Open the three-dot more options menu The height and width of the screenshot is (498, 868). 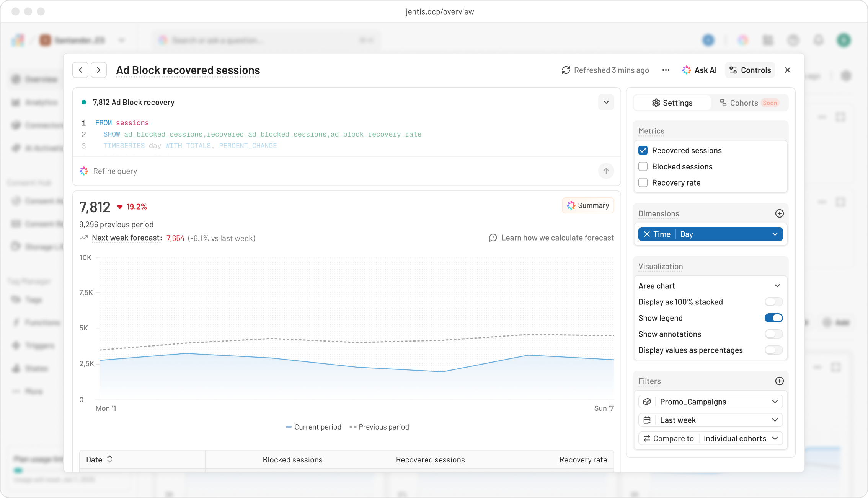(x=666, y=70)
